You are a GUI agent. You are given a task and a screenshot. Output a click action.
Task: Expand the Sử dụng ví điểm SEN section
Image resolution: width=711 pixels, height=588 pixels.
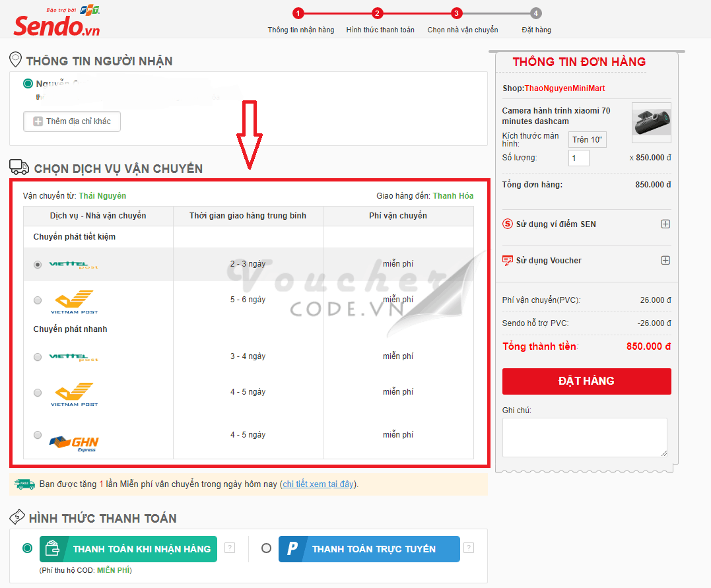point(665,224)
